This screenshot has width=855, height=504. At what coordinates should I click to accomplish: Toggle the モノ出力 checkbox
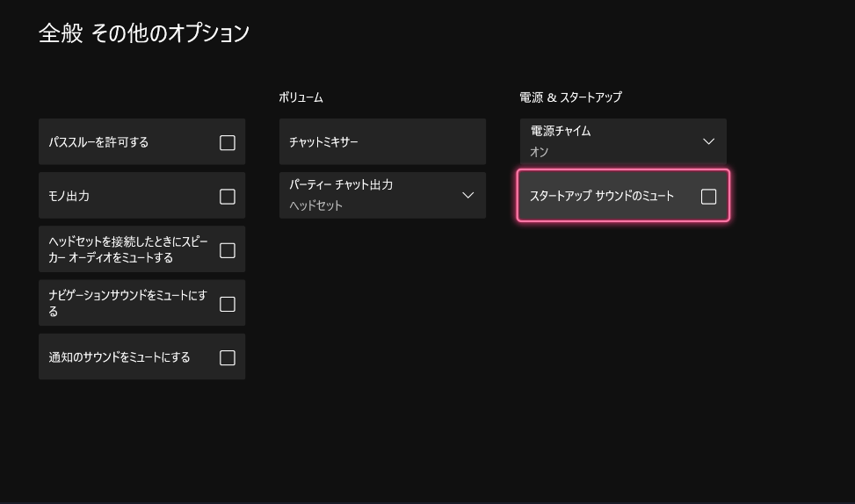point(228,197)
